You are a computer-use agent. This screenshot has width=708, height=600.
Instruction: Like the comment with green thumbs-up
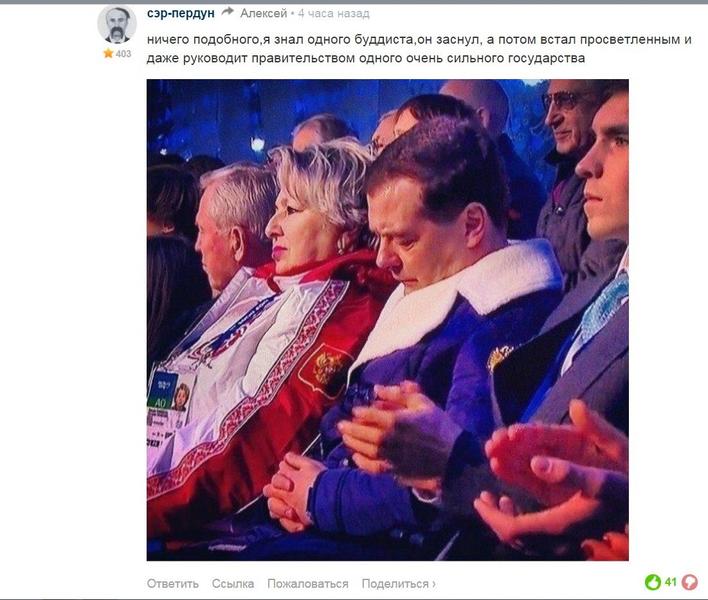(652, 582)
